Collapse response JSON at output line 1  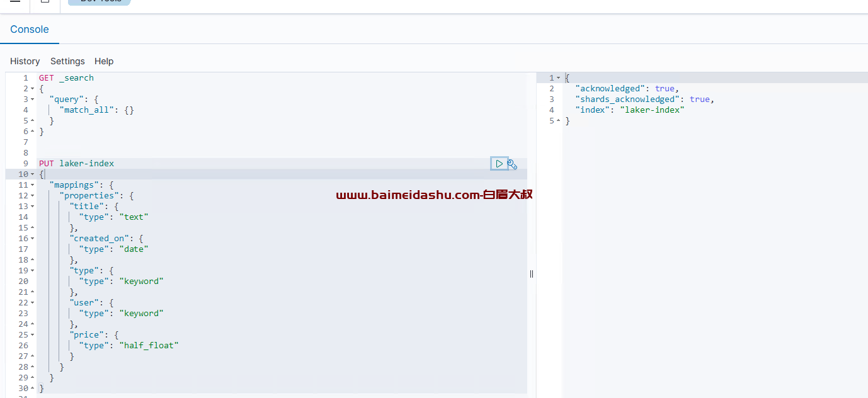[558, 78]
